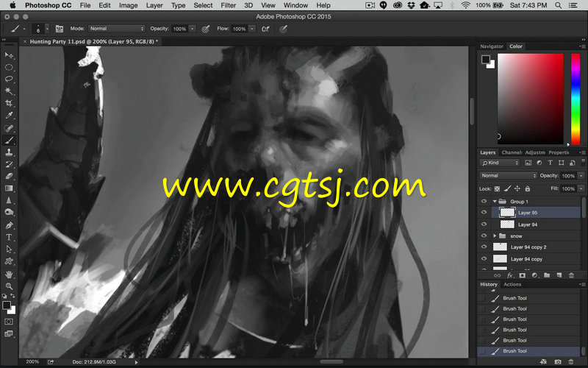Select the Type tool in the toolbox
Viewport: 588px width, 368px height.
(x=9, y=237)
